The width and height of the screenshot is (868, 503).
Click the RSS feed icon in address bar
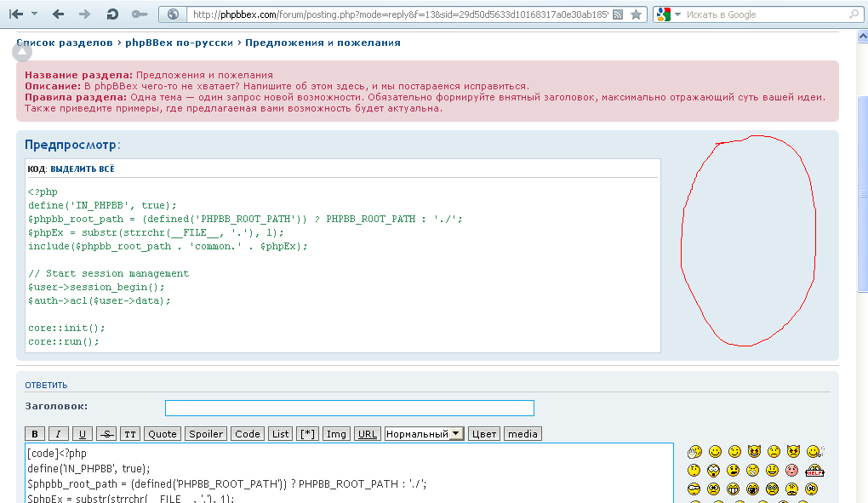click(x=618, y=14)
